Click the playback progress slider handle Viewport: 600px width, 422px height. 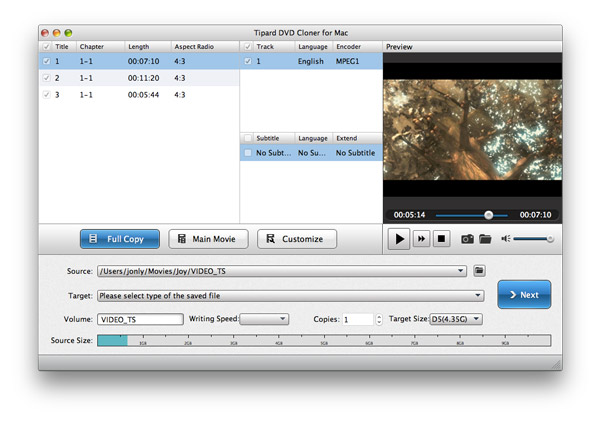(x=488, y=215)
